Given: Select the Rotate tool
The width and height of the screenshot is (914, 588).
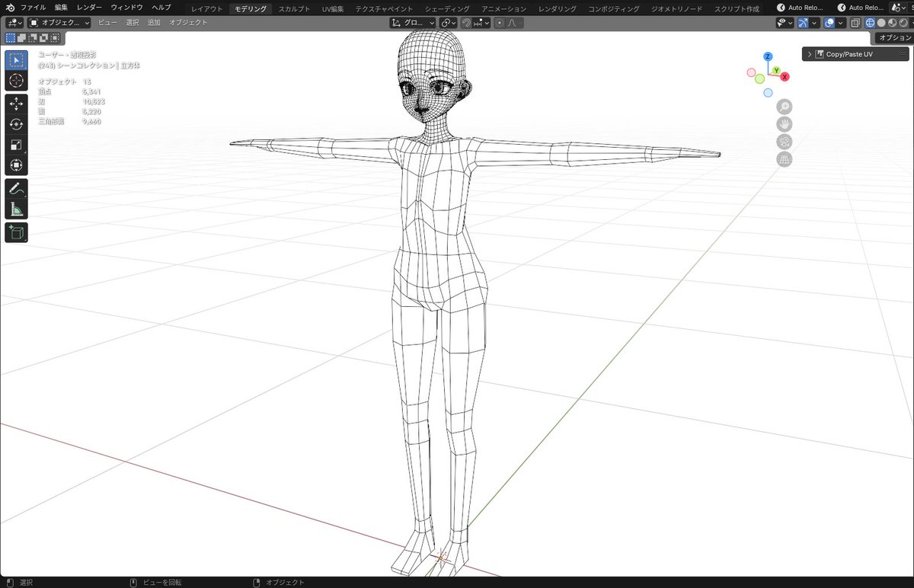Looking at the screenshot, I should click(x=17, y=125).
